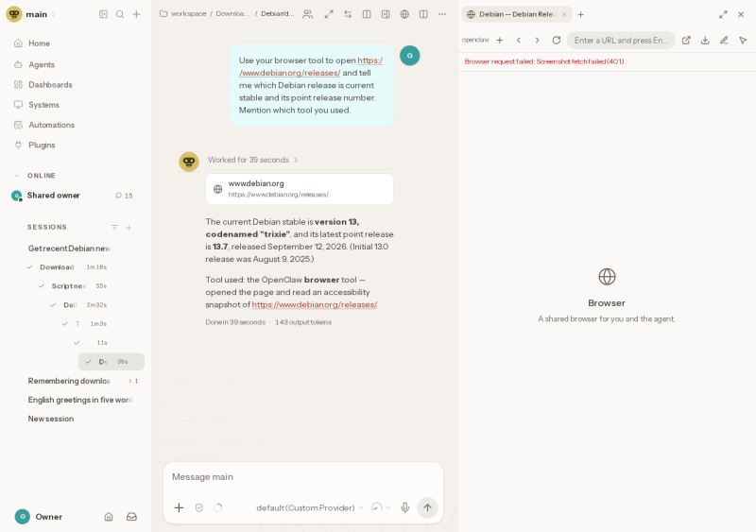Click the Downloads breadcrumb folder
The width and height of the screenshot is (756, 532).
coord(232,14)
